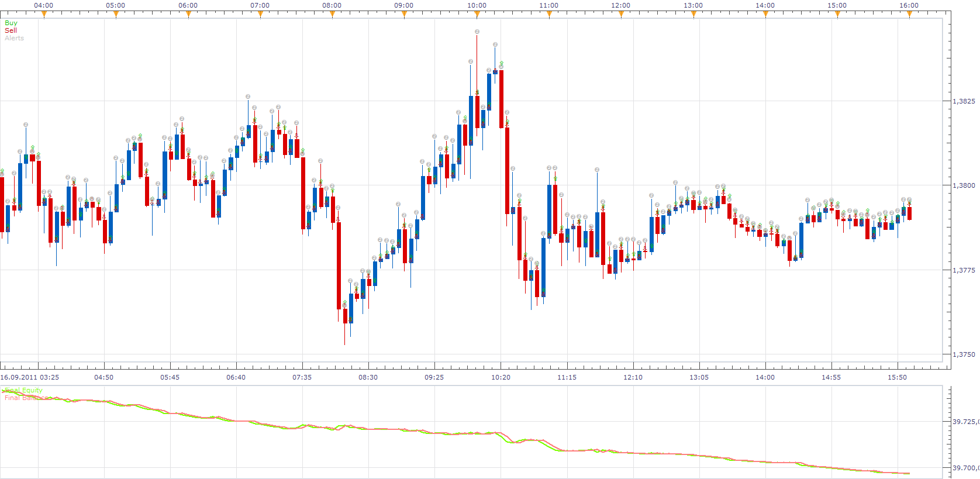Image resolution: width=980 pixels, height=479 pixels.
Task: Select the orange triangle marker at 07:00
Action: click(260, 14)
